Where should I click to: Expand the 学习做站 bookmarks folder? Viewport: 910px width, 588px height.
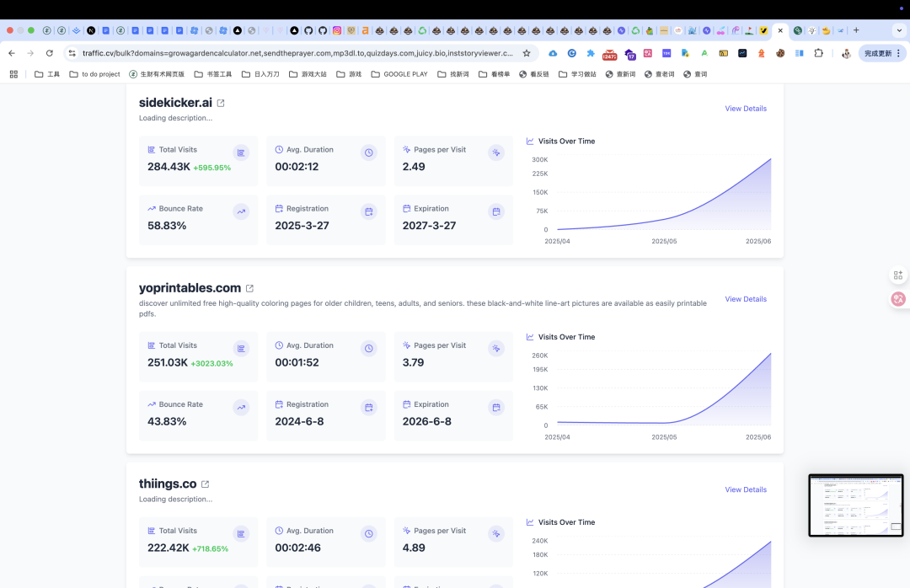577,74
